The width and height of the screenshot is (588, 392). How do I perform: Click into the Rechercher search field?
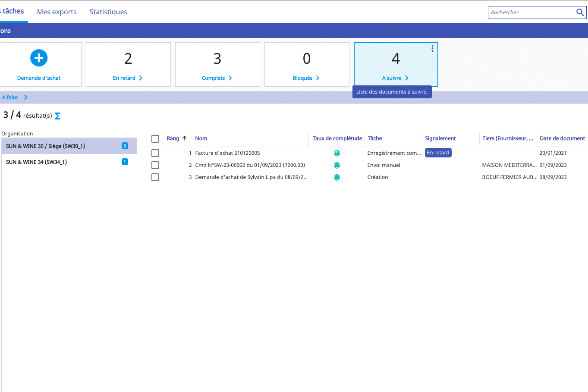point(531,13)
